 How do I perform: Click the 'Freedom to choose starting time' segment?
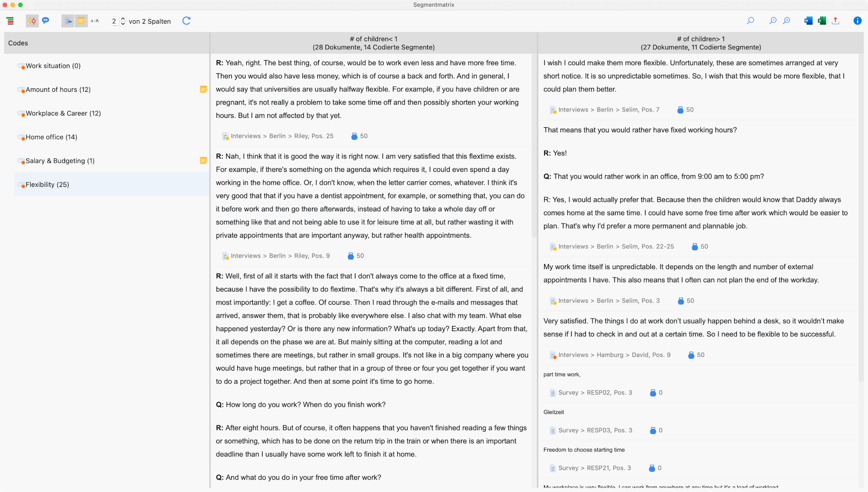(584, 450)
